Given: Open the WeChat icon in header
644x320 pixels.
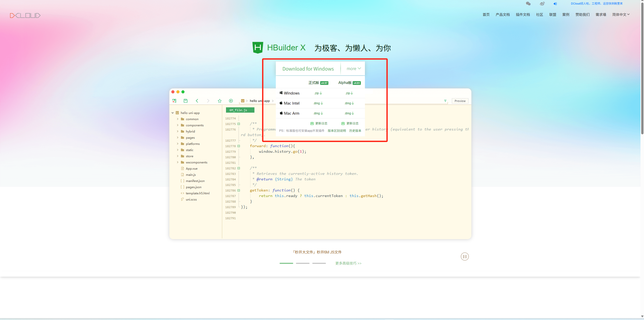Looking at the screenshot, I should pos(528,4).
